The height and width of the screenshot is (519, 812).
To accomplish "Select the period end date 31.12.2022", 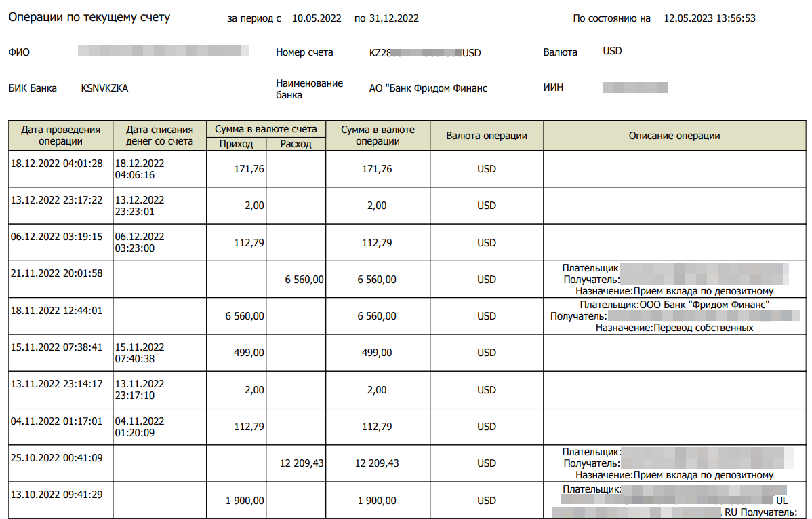I will tap(394, 18).
